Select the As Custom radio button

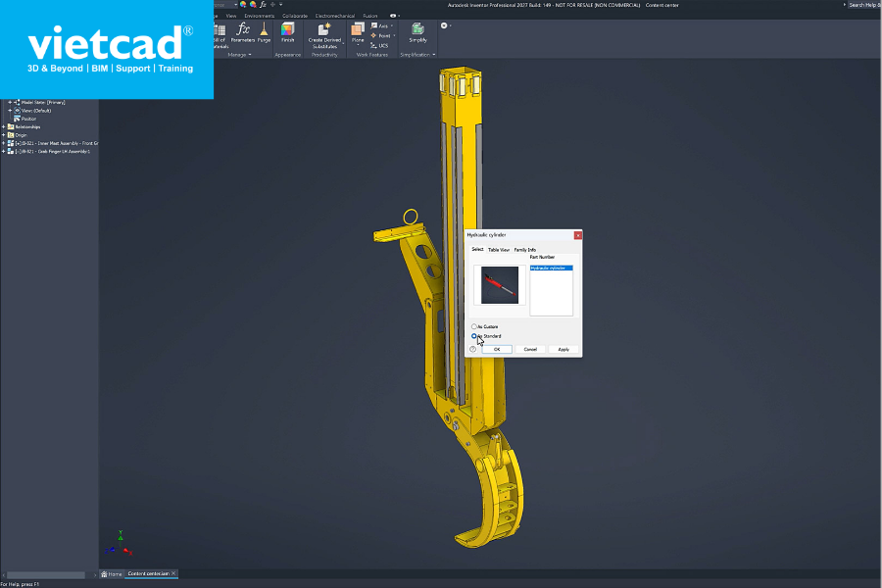[473, 326]
